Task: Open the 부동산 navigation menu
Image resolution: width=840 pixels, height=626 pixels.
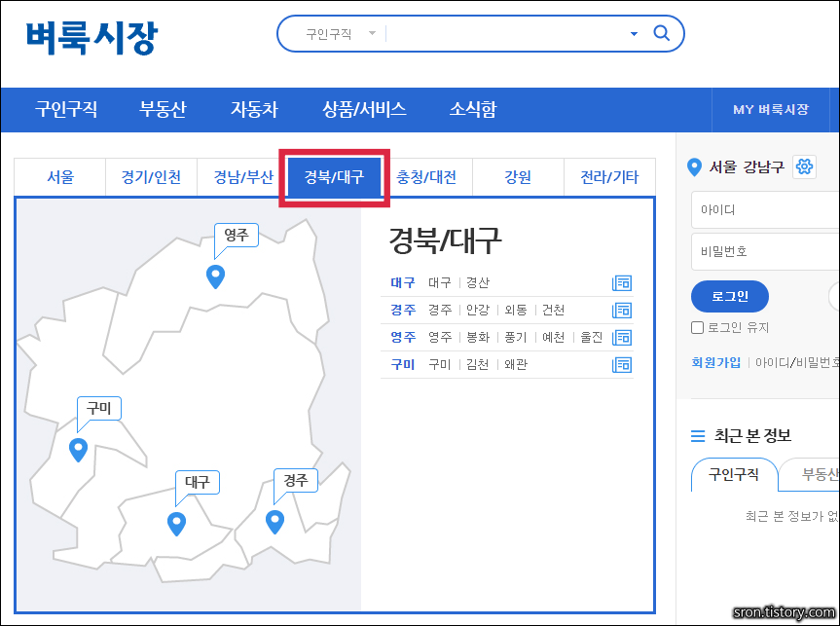Action: pyautogui.click(x=163, y=109)
